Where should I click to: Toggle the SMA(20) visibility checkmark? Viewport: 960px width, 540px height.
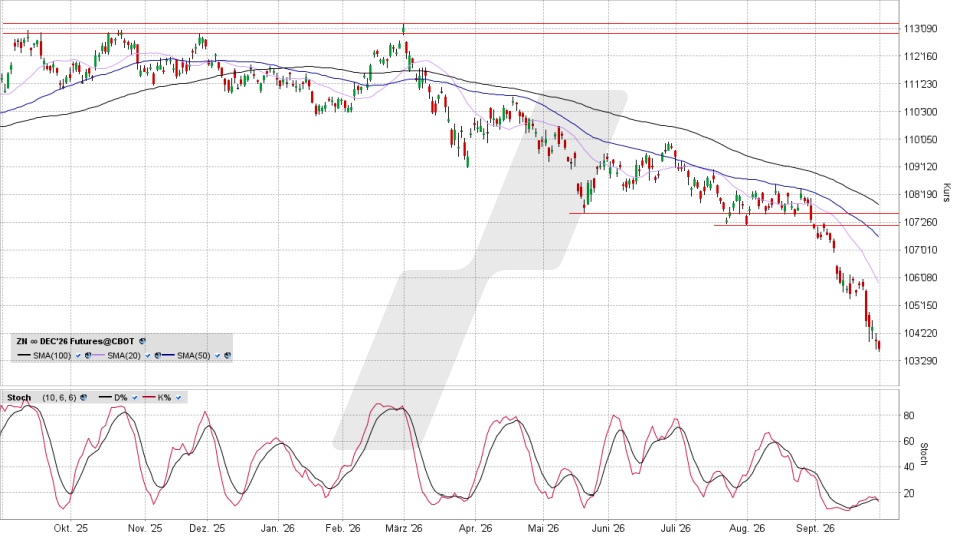pyautogui.click(x=148, y=356)
